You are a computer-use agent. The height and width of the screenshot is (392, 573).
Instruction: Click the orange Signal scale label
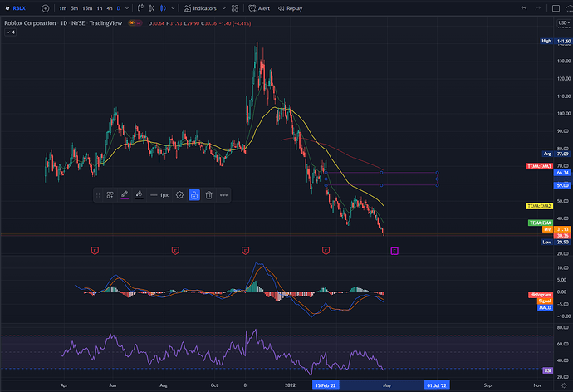click(x=545, y=301)
